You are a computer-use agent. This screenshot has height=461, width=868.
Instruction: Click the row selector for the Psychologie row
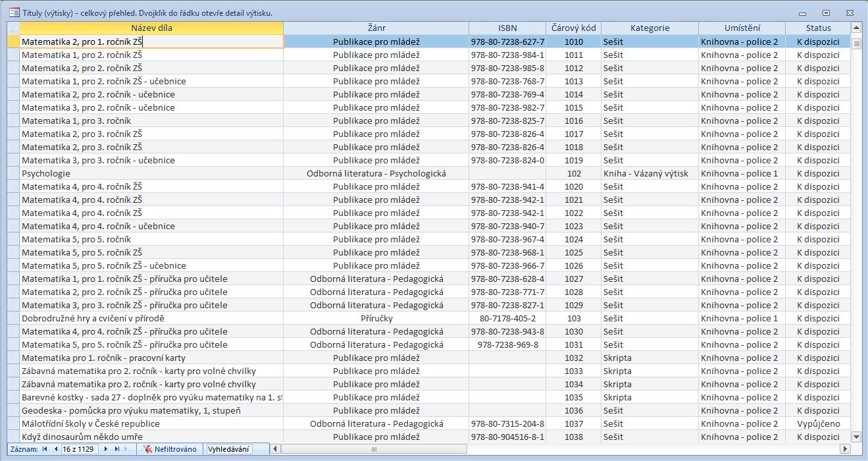point(13,173)
